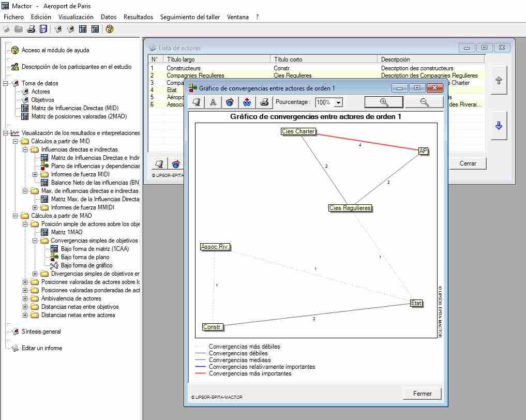Open the Resultados menu
This screenshot has height=420, width=526.
pyautogui.click(x=138, y=17)
